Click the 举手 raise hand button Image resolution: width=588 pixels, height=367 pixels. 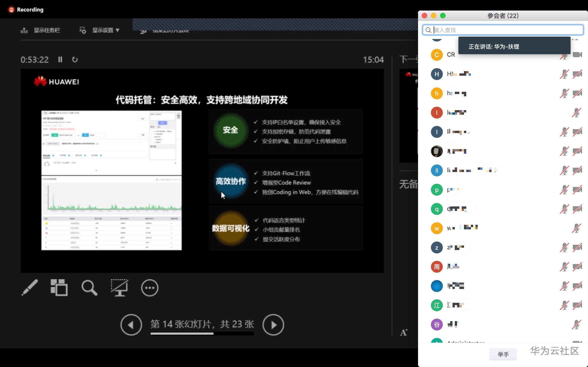tap(503, 354)
